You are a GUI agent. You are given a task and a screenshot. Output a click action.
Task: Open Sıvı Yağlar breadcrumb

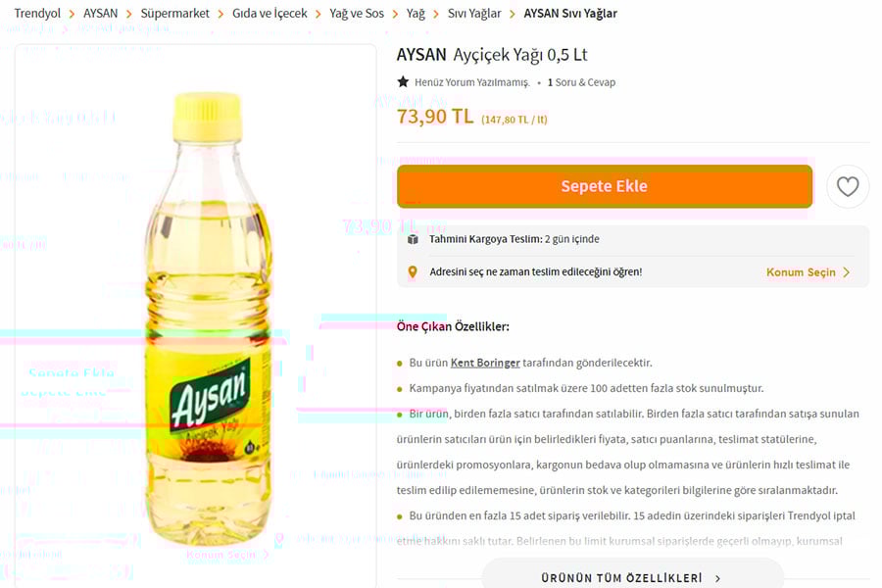tap(474, 13)
